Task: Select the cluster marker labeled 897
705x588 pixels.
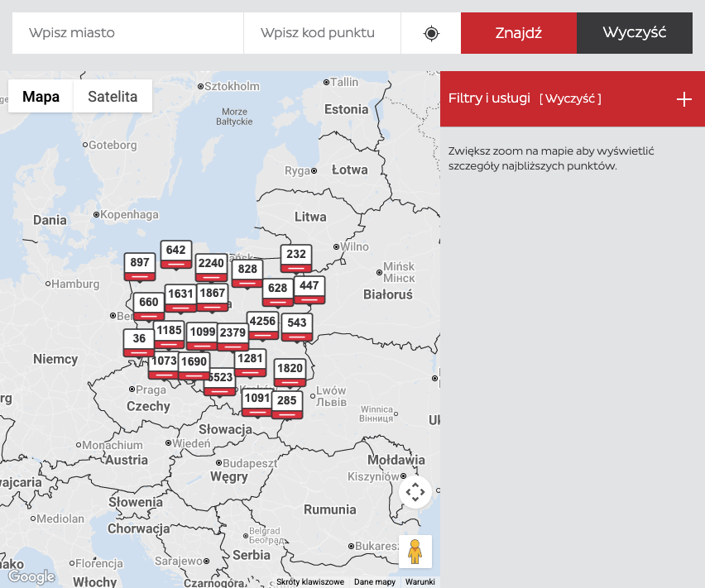Action: (x=140, y=265)
